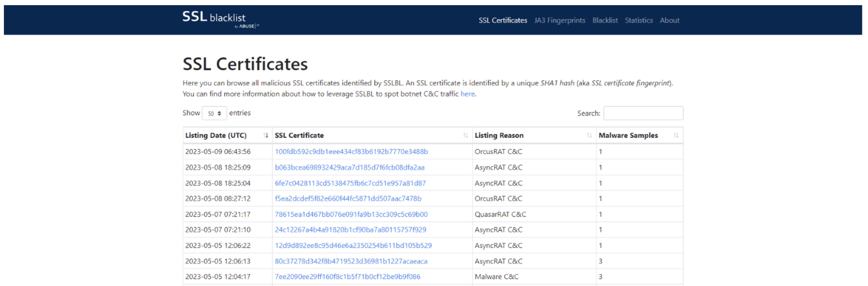This screenshot has height=286, width=868.
Task: Click the Listing Reason column header text
Action: [x=499, y=136]
